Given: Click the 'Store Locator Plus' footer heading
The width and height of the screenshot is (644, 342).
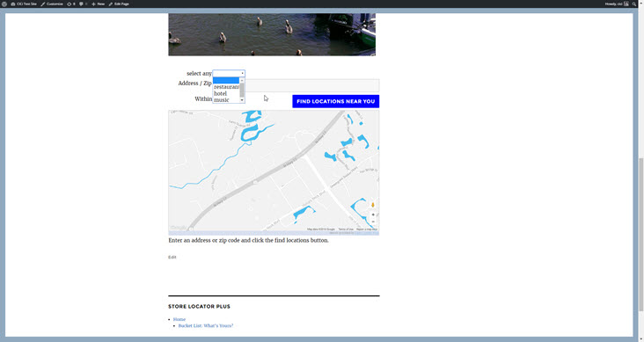Looking at the screenshot, I should click(199, 306).
